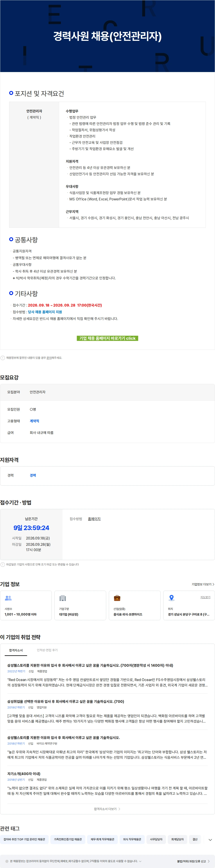
Task: Open 2018 하반기 삼성웰스토리를 지원한 이유 essay
Action: 64,737
